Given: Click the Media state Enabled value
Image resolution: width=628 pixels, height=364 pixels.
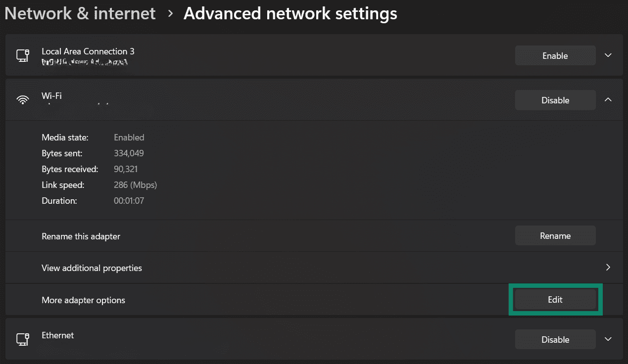Looking at the screenshot, I should point(129,137).
